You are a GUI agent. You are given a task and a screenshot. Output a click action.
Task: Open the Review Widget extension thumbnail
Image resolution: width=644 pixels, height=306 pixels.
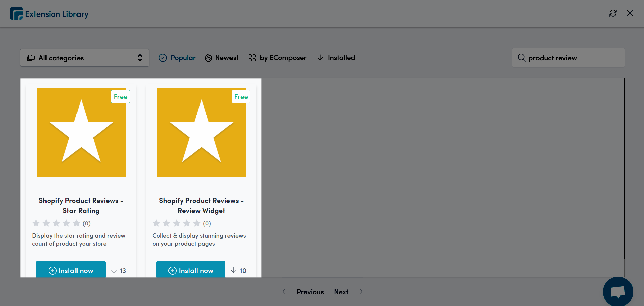pyautogui.click(x=202, y=132)
